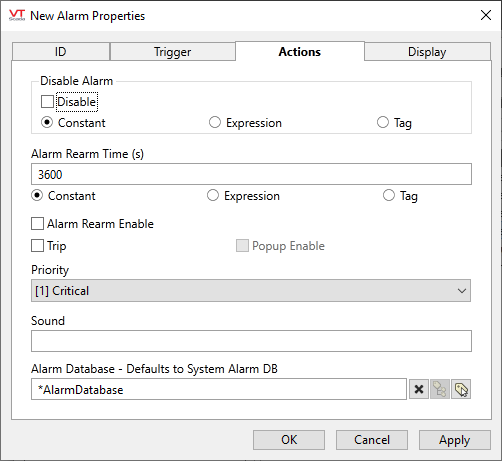Click the Sound input field
The height and width of the screenshot is (461, 502).
(251, 341)
